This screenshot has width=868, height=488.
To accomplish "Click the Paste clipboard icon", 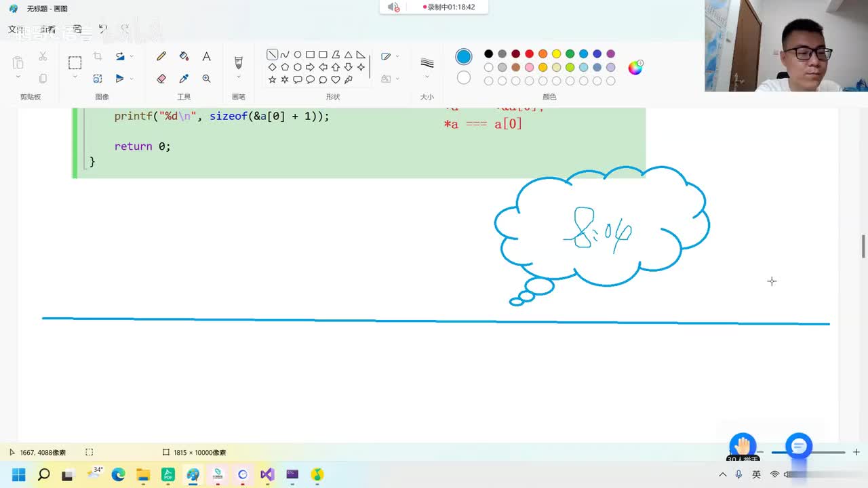I will pyautogui.click(x=18, y=62).
